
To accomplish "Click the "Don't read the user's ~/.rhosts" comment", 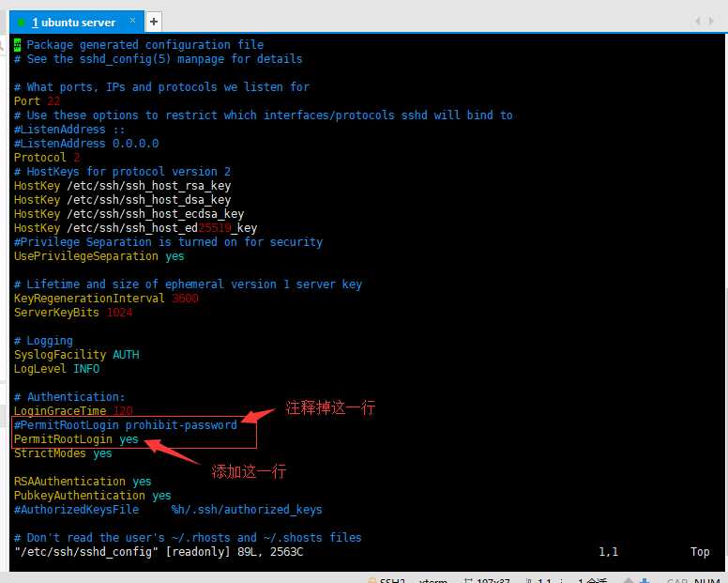I will (x=188, y=538).
